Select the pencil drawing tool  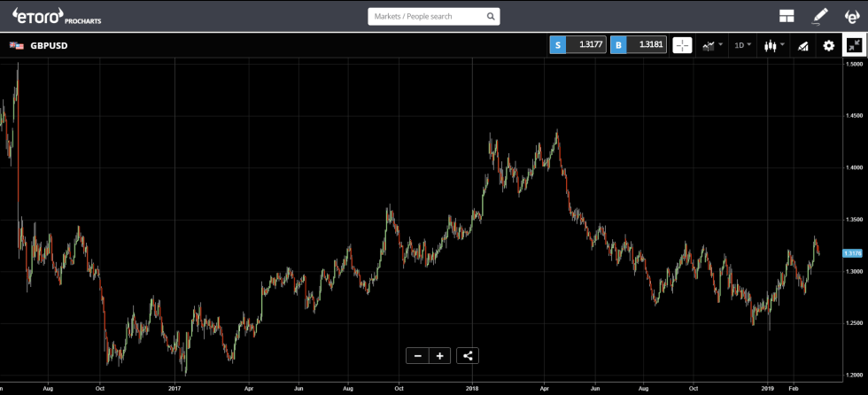tap(819, 16)
